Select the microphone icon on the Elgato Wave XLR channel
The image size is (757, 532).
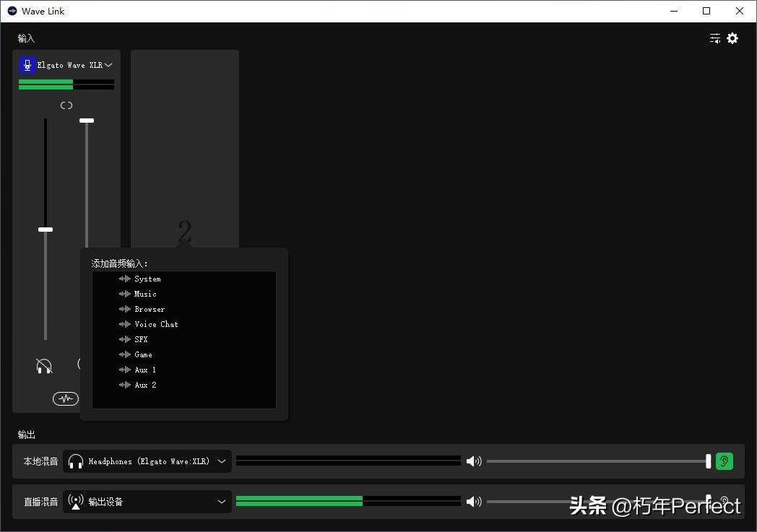click(x=27, y=64)
